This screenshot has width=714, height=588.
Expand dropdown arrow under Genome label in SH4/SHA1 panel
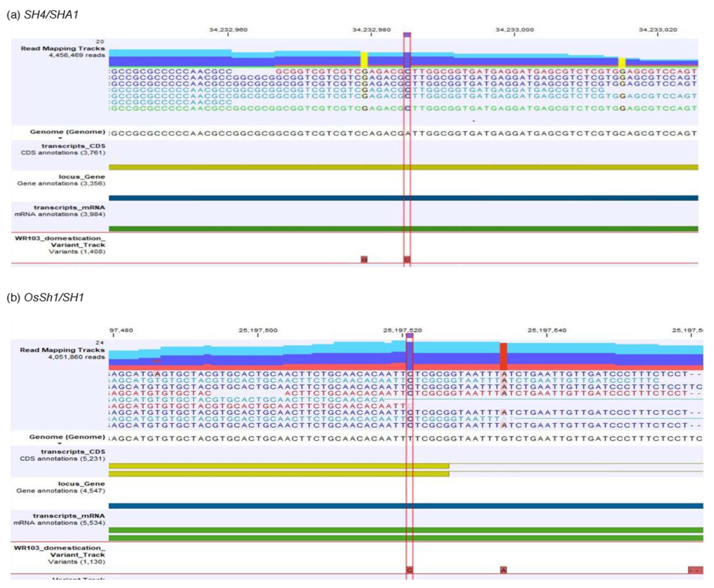60,138
